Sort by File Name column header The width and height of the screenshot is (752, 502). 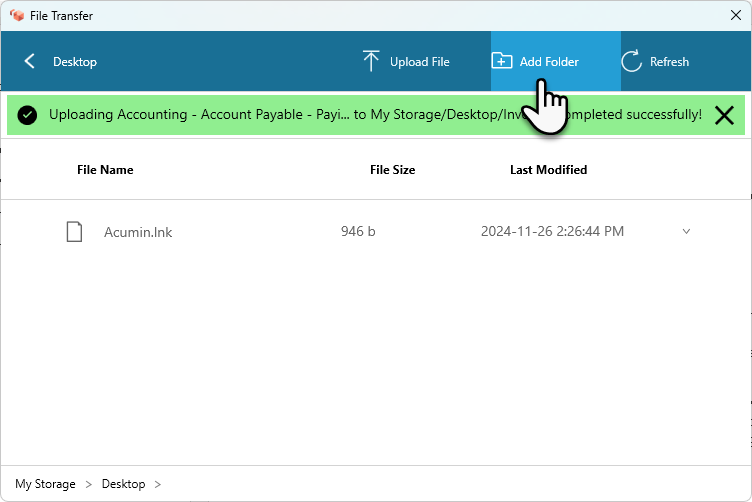tap(105, 170)
